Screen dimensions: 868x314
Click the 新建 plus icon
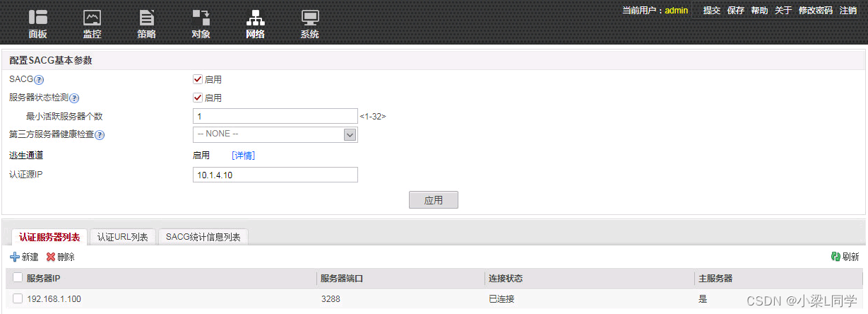15,257
